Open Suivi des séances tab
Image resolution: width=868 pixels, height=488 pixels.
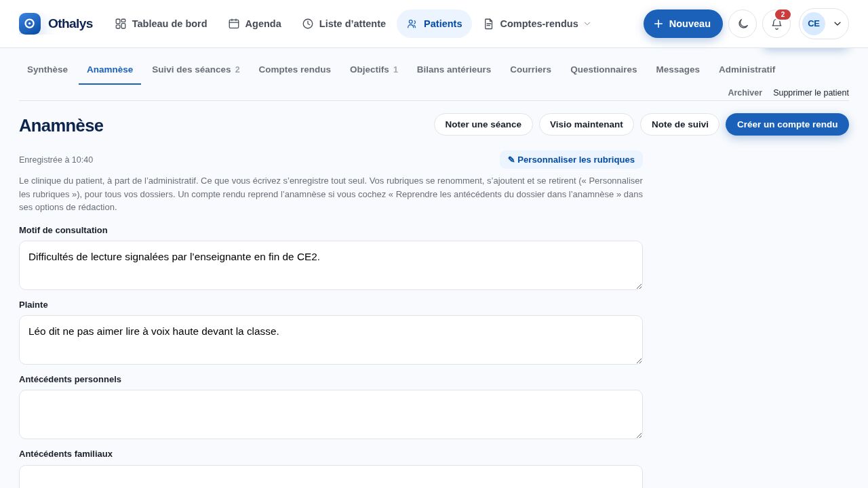pyautogui.click(x=196, y=70)
